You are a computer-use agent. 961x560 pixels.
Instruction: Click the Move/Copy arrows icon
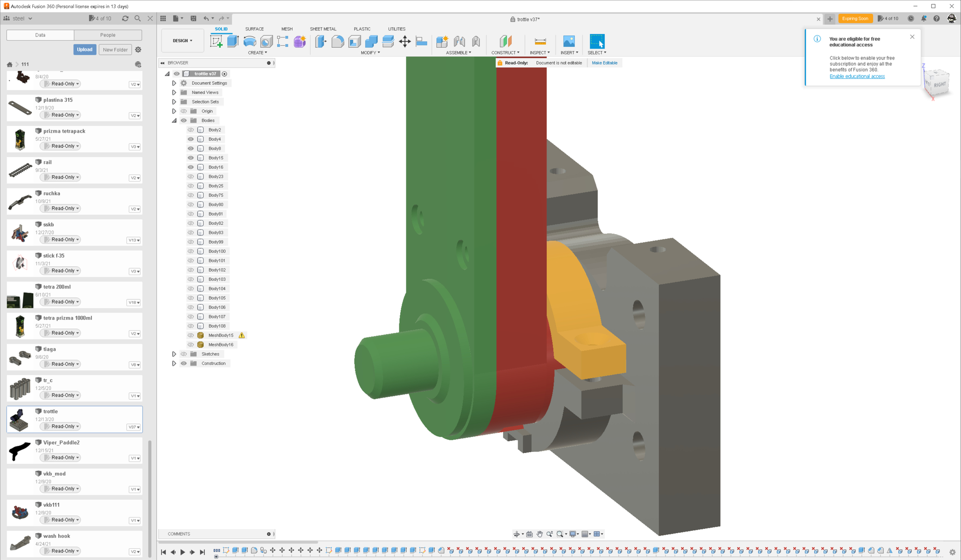[404, 41]
